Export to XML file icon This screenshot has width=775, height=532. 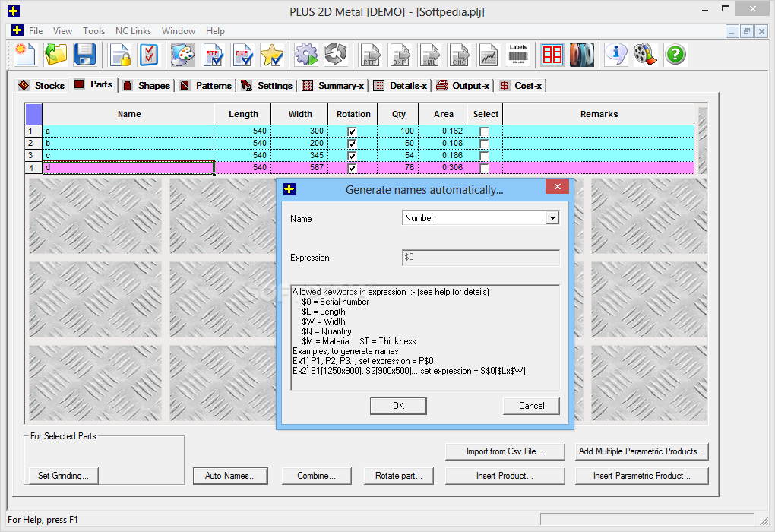(429, 55)
